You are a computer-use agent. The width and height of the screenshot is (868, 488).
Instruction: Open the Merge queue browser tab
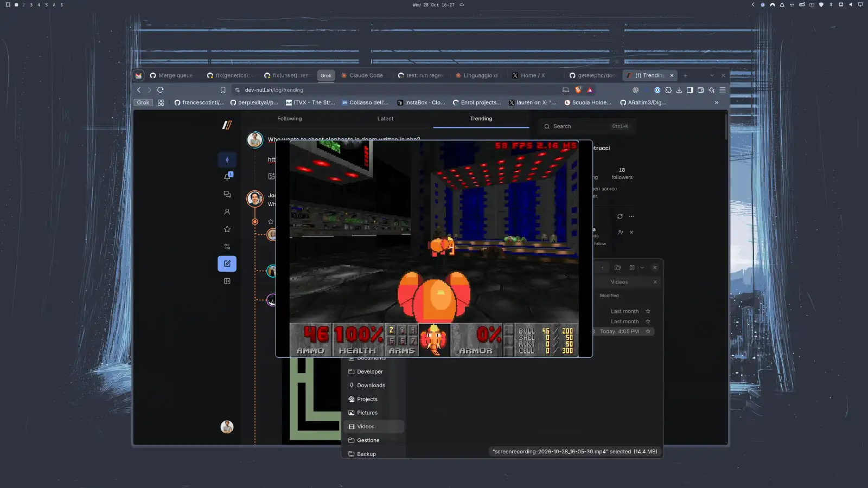pos(171,75)
